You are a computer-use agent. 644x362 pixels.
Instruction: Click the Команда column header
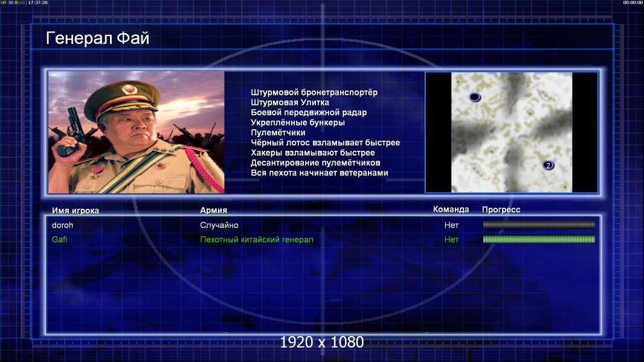click(451, 209)
